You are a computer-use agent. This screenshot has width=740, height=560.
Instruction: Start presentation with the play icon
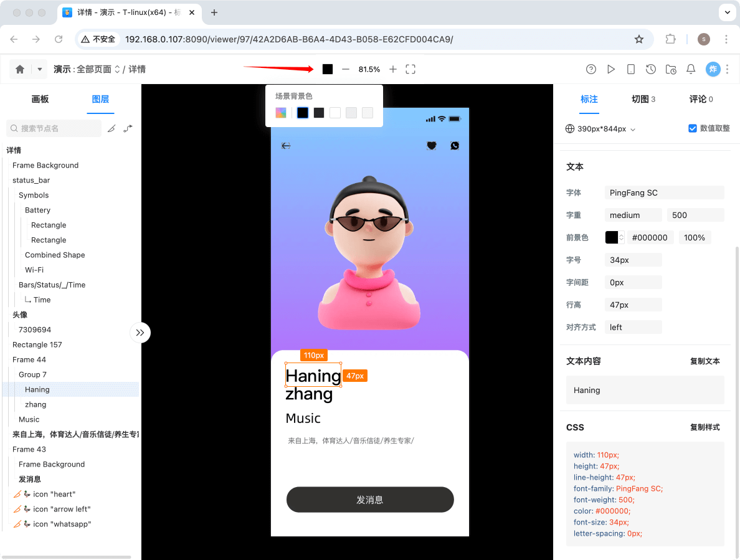611,69
